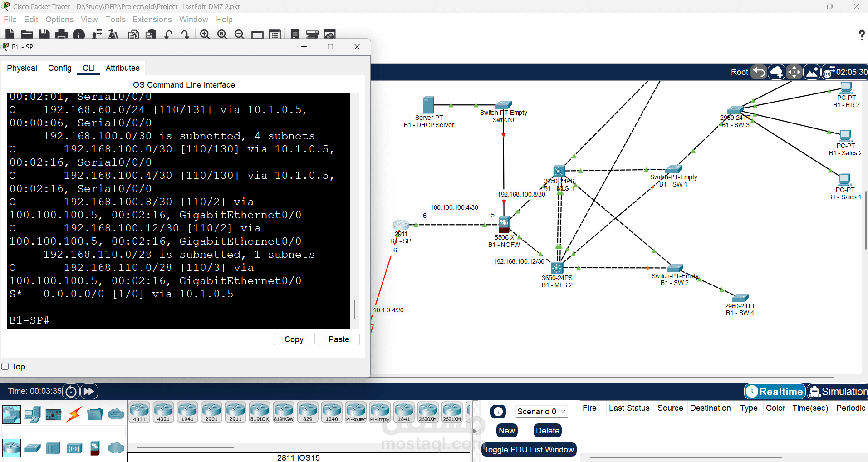Viewport: 868px width, 462px height.
Task: Zoom out with the magnifier minus icon
Action: tap(240, 34)
